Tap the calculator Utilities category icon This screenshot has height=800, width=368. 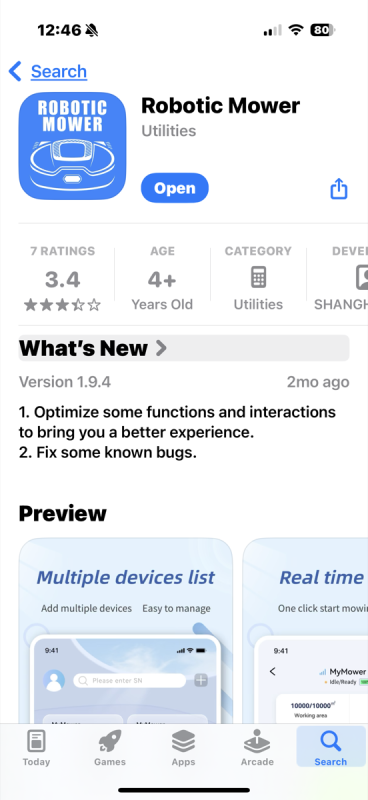258,278
